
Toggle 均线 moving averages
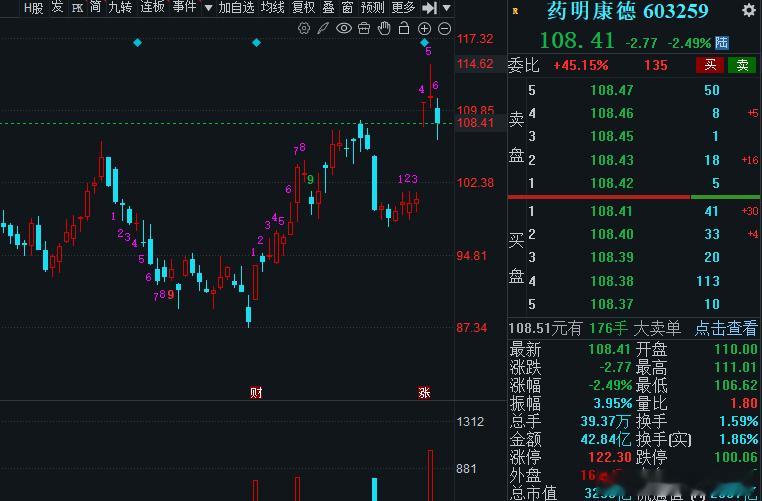tap(273, 7)
